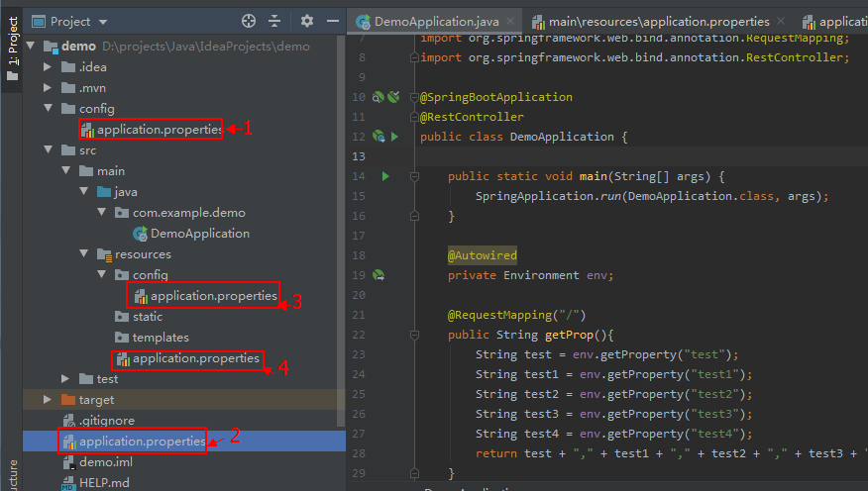Click the run arrow next to main method
The image size is (868, 491).
point(385,176)
